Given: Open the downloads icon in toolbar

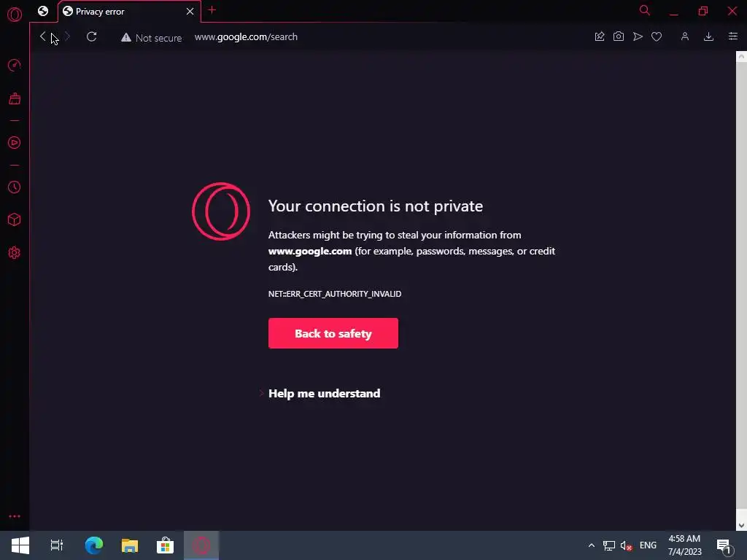Looking at the screenshot, I should pyautogui.click(x=708, y=36).
